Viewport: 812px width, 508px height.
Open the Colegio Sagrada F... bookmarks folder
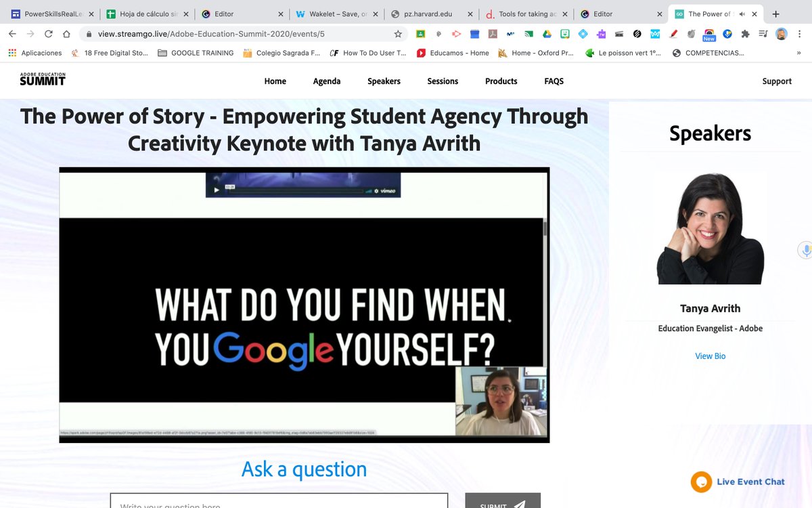281,53
